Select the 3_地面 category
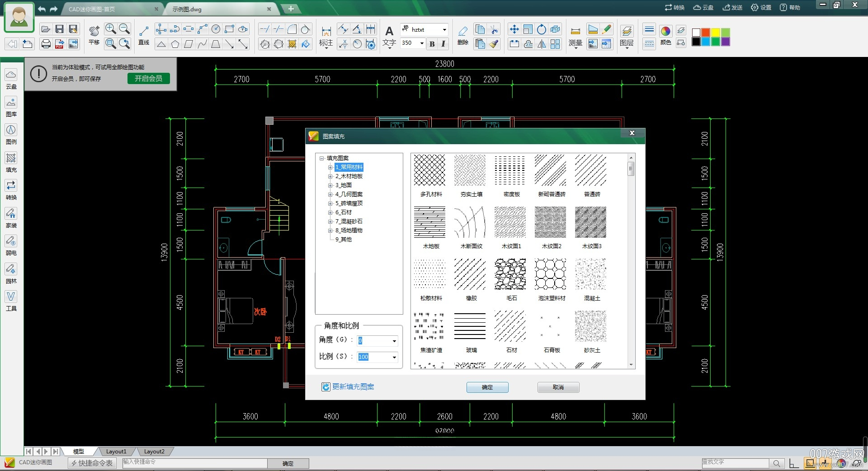This screenshot has height=471, width=868. click(344, 185)
